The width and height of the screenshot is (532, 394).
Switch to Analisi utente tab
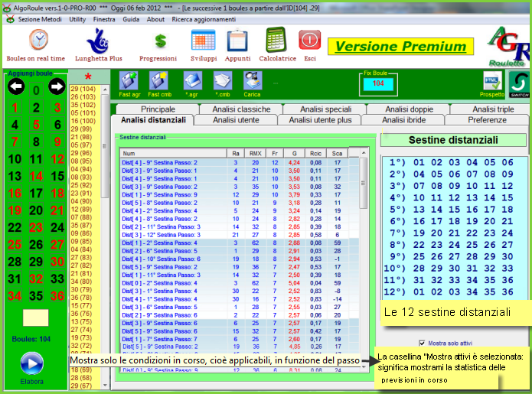236,120
